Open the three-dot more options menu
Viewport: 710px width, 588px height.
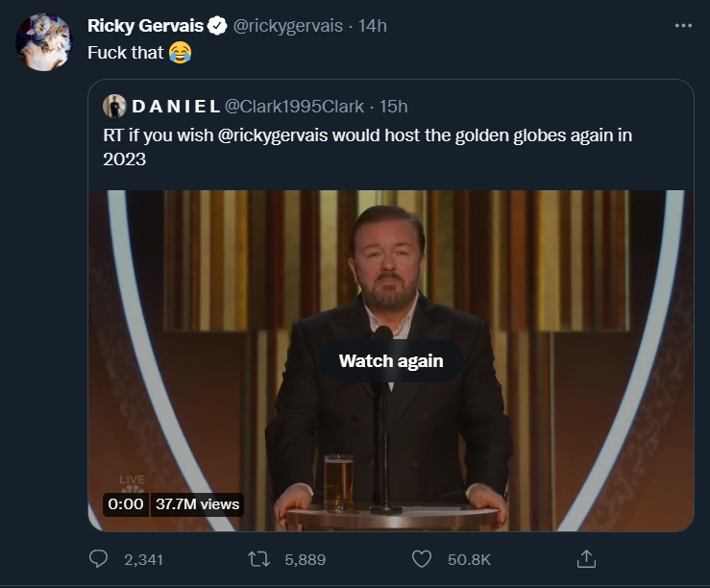[683, 26]
